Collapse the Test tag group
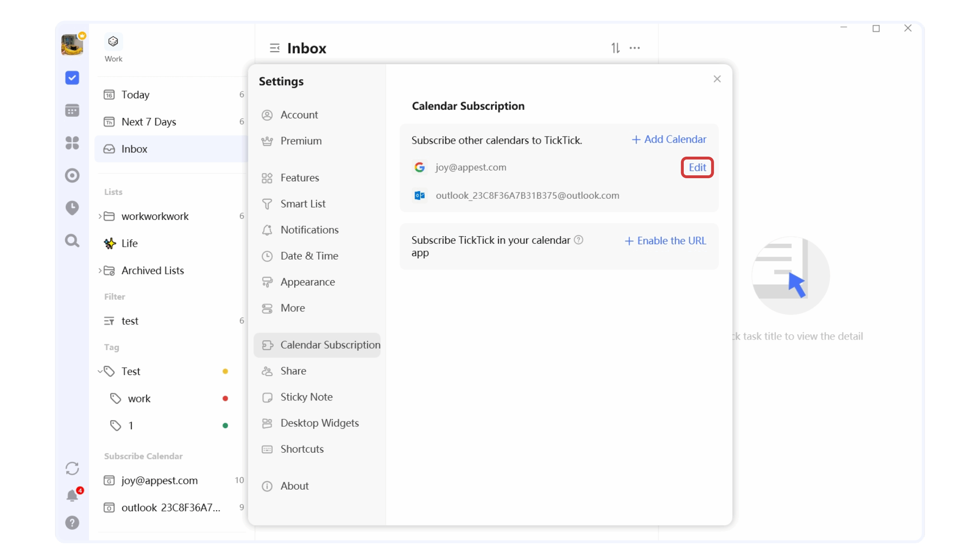Image resolution: width=980 pixels, height=559 pixels. pos(100,371)
